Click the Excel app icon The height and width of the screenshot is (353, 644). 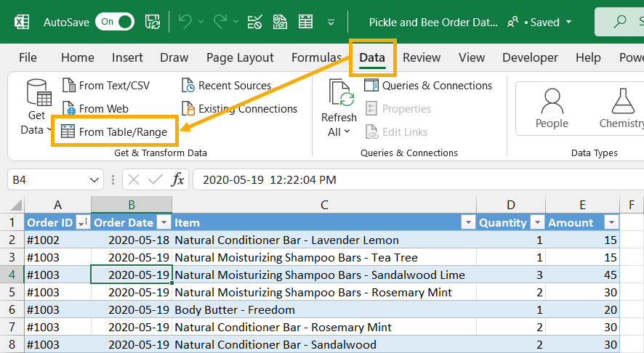pyautogui.click(x=22, y=22)
